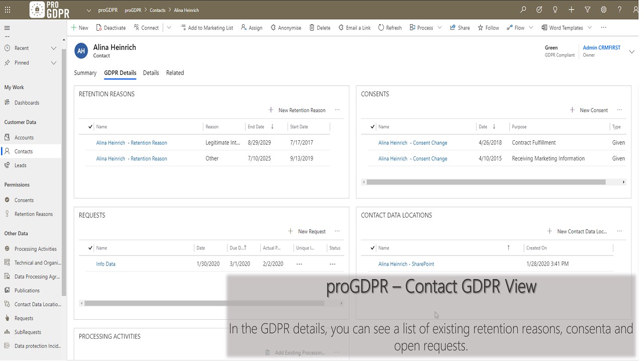
Task: Switch to the Related tab
Action: (x=175, y=73)
